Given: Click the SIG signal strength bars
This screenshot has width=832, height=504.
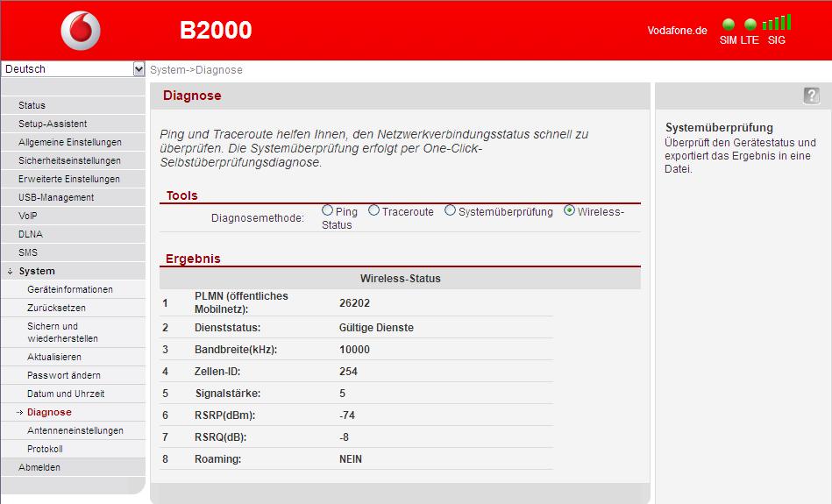Looking at the screenshot, I should (776, 22).
